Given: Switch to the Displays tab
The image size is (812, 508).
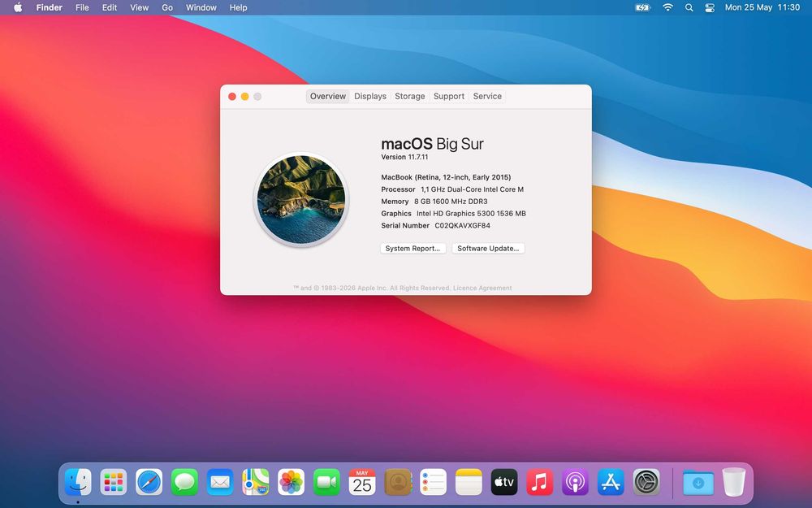Looking at the screenshot, I should click(x=370, y=96).
